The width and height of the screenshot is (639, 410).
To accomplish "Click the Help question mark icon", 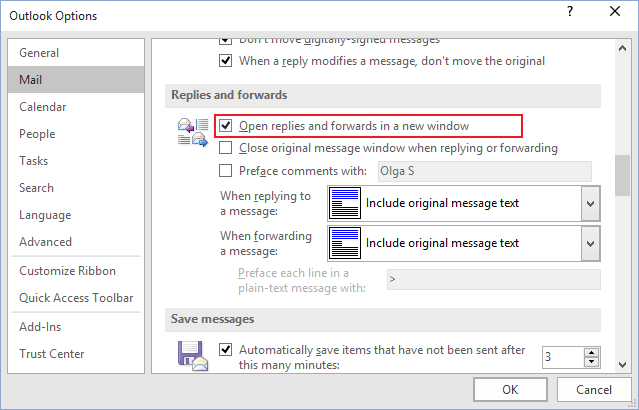I will click(x=570, y=11).
